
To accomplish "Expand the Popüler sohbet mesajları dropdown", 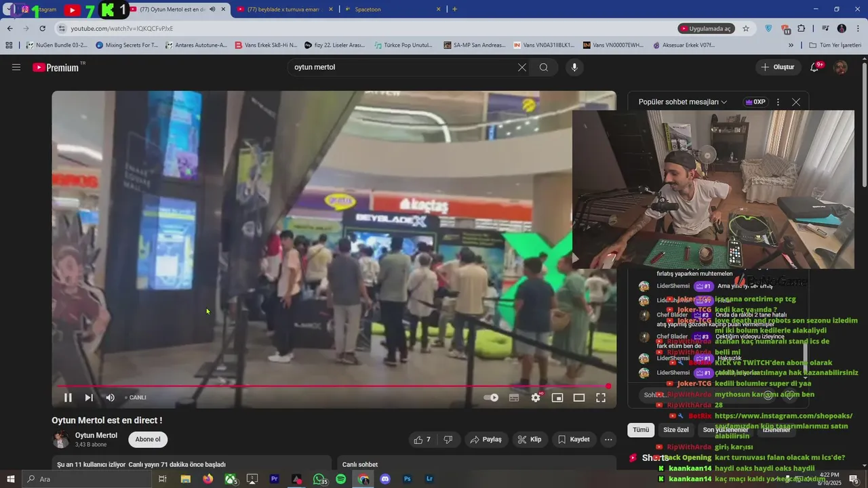I will point(683,102).
